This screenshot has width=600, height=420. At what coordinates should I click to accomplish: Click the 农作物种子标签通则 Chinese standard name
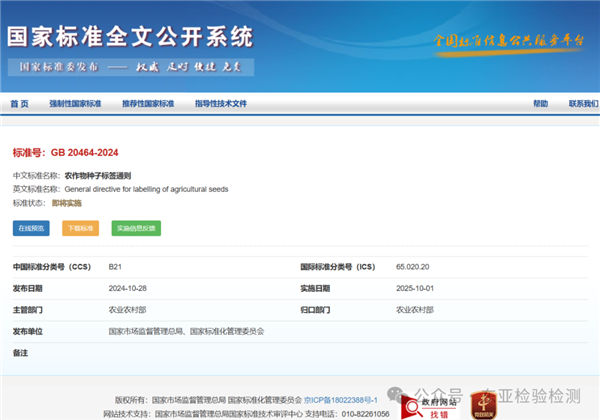click(98, 175)
